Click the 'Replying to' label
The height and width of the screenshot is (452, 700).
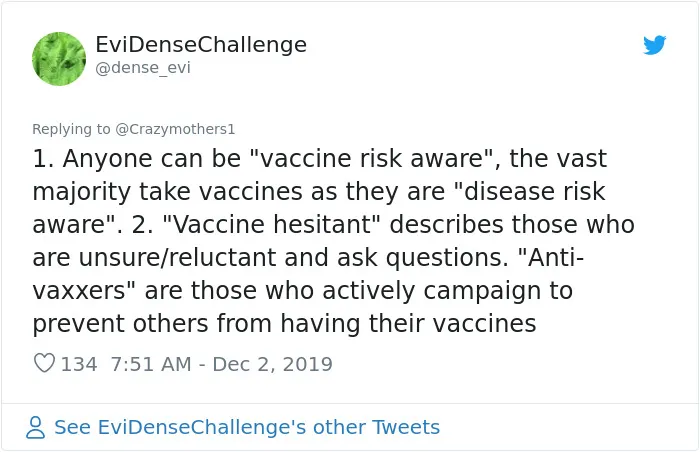(71, 129)
